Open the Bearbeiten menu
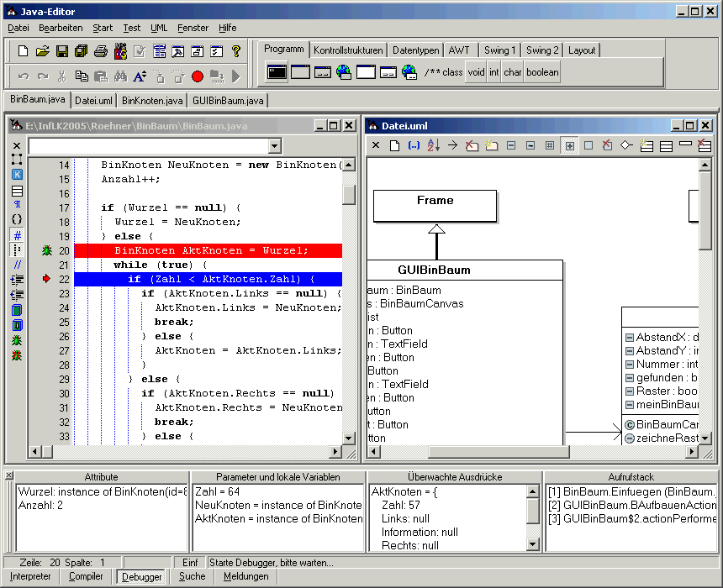The image size is (723, 588). click(61, 28)
